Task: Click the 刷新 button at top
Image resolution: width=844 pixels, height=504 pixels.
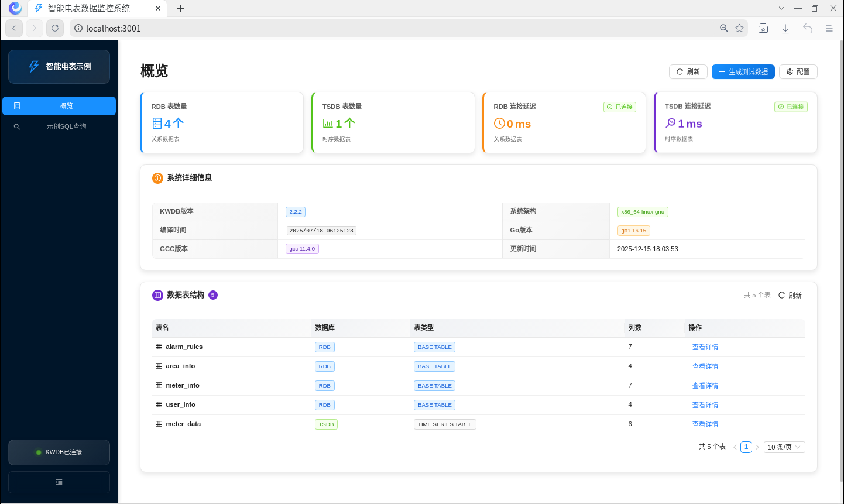Action: click(x=688, y=71)
